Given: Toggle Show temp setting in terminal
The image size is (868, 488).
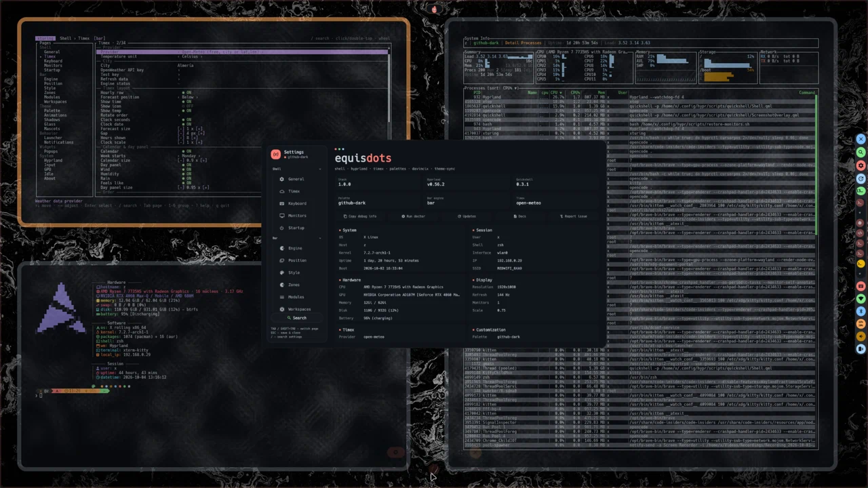Looking at the screenshot, I should coord(186,110).
